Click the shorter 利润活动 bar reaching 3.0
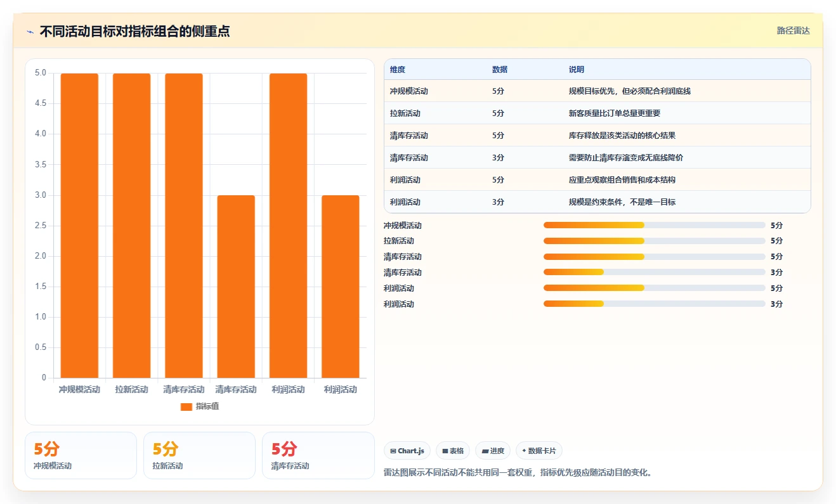Viewport: 836px width, 504px height. point(340,287)
